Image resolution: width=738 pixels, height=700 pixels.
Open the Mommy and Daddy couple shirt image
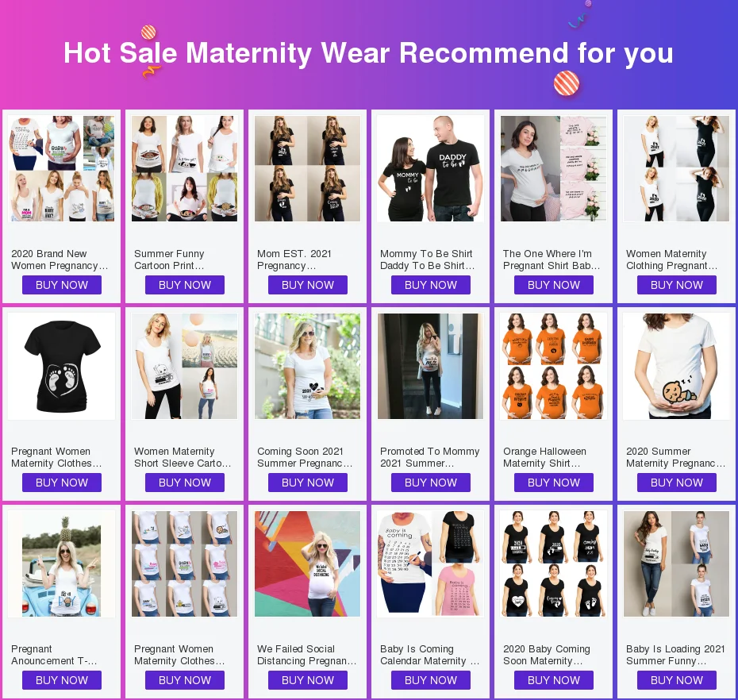click(x=431, y=168)
